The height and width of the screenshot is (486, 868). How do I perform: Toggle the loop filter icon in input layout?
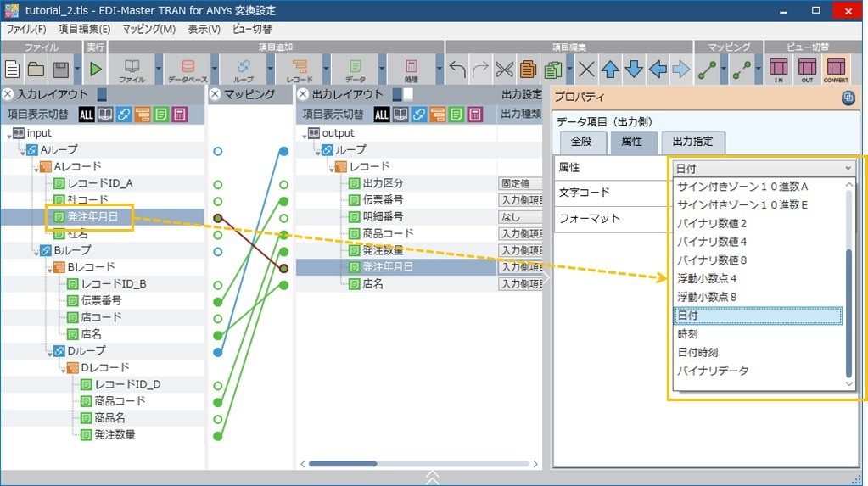124,114
